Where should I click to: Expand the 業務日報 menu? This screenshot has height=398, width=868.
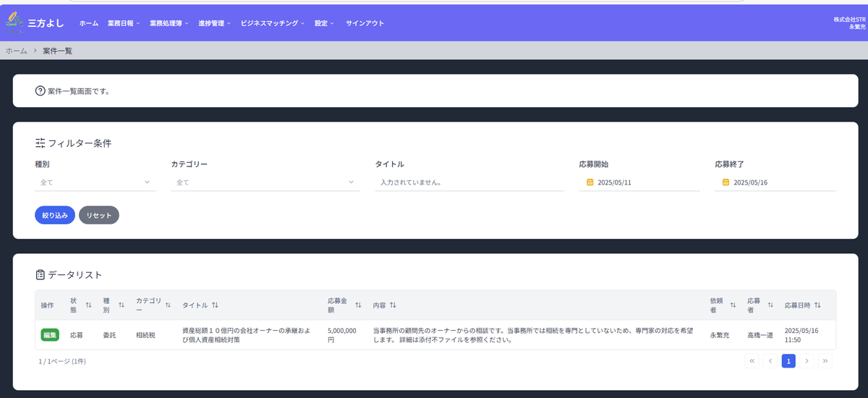click(123, 23)
